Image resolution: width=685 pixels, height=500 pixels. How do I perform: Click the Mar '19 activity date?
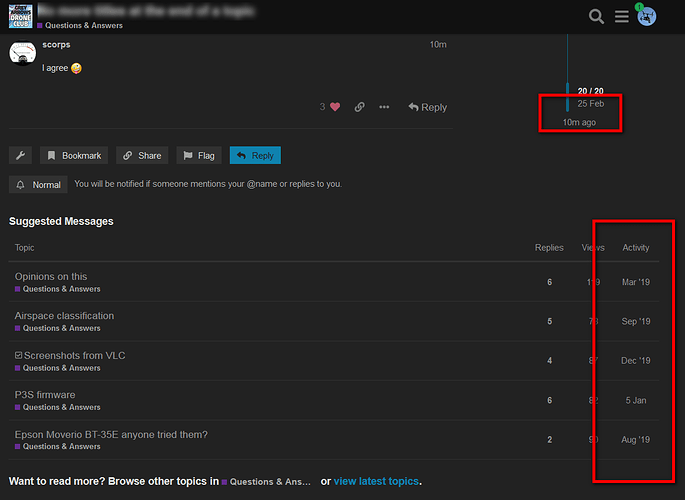(x=636, y=282)
